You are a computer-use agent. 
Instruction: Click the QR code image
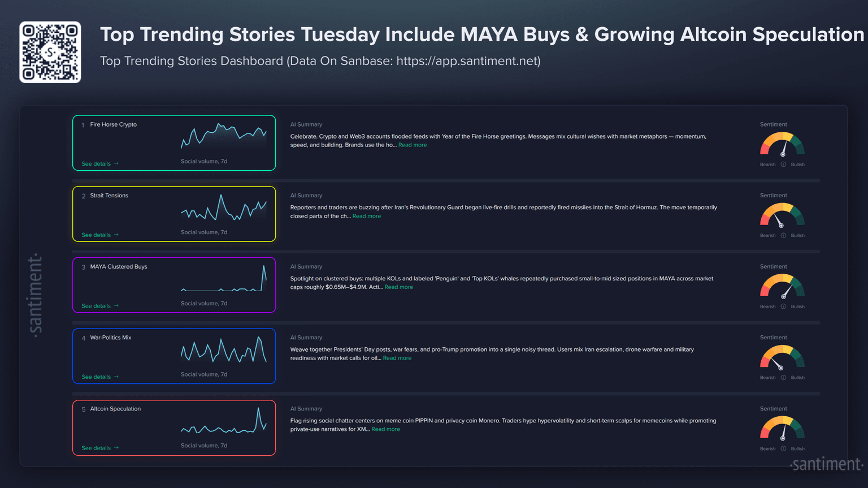tap(50, 52)
